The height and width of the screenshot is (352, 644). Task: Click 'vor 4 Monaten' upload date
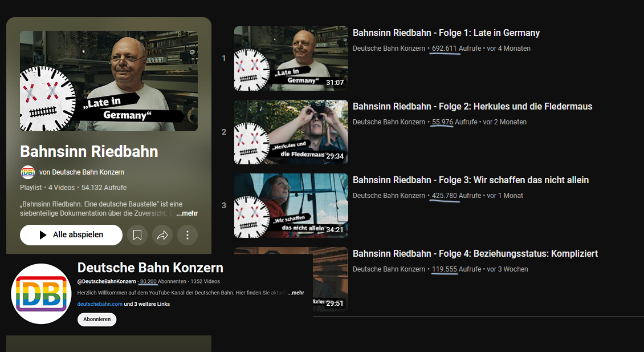508,48
